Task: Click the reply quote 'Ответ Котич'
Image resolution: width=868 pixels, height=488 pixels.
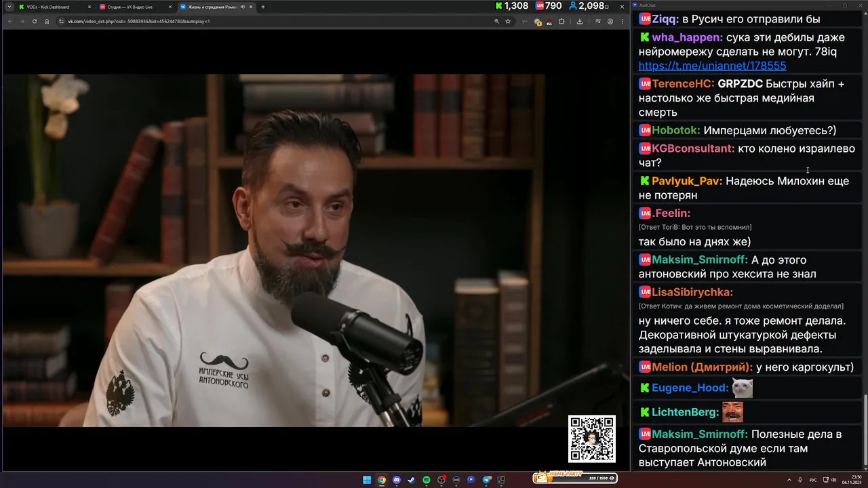Action: point(741,306)
